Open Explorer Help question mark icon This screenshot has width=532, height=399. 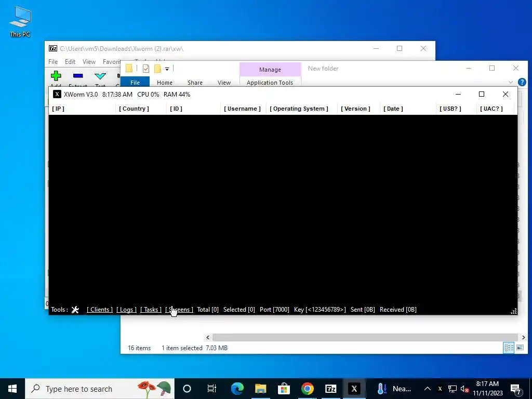point(522,82)
